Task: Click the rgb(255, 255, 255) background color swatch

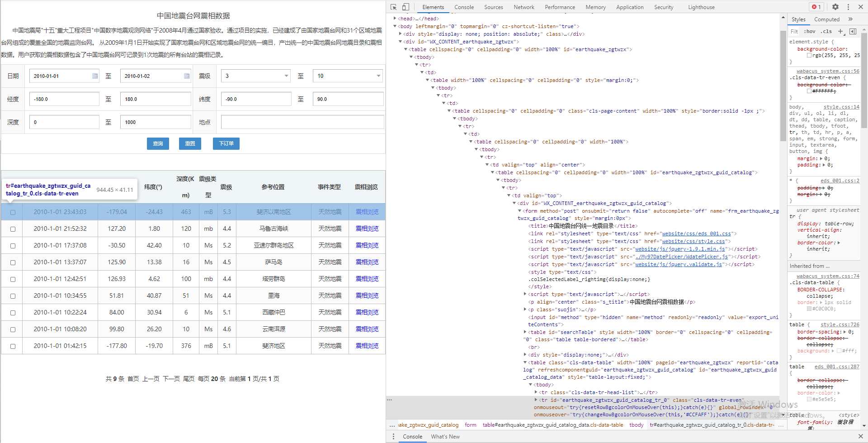Action: click(x=809, y=55)
